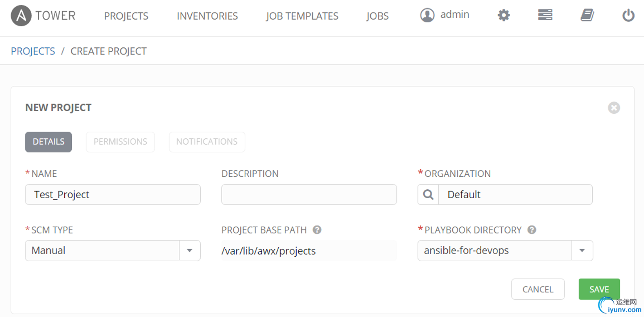This screenshot has width=644, height=317.
Task: Click the Projects breadcrumb link
Action: click(x=33, y=51)
